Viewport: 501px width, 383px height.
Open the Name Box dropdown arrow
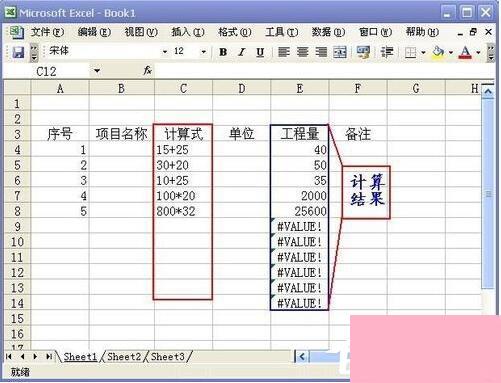(x=97, y=71)
